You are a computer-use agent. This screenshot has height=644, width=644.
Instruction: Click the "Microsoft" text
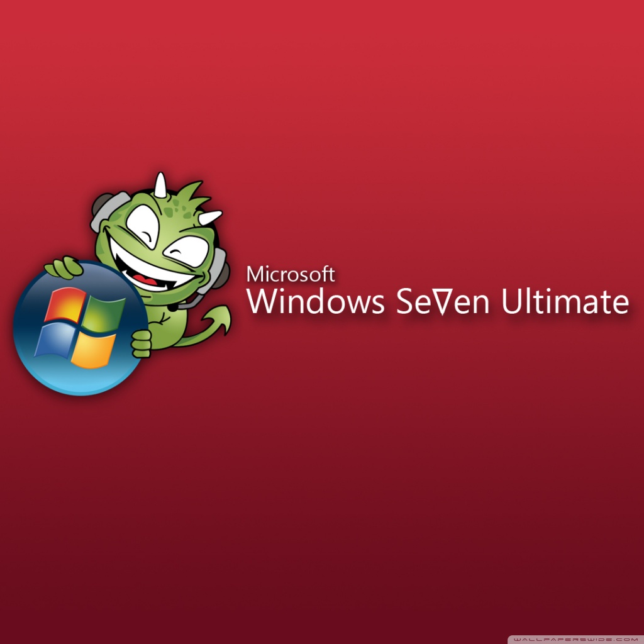tap(291, 274)
